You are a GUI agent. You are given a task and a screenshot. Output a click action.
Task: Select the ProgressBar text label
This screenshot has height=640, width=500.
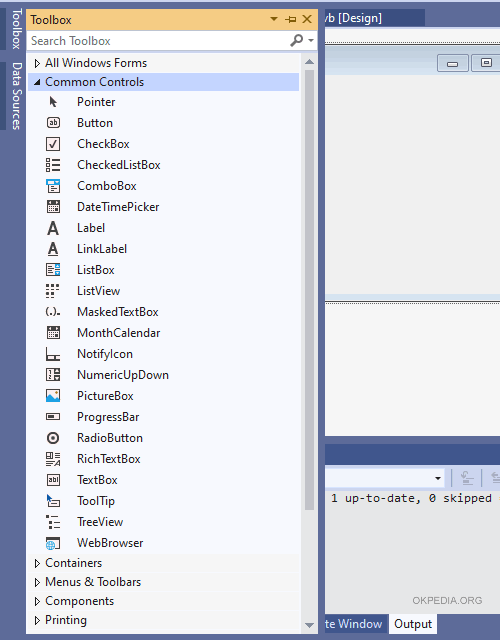(x=108, y=417)
